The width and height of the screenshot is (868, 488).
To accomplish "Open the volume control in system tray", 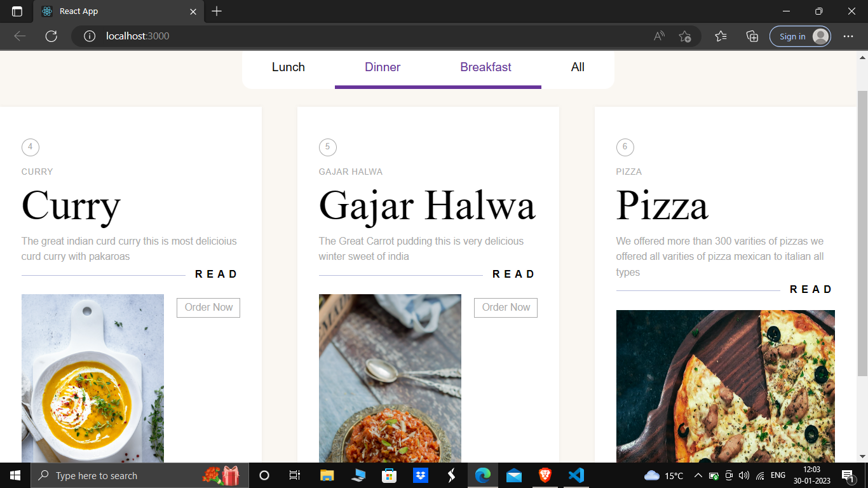I will 744,475.
